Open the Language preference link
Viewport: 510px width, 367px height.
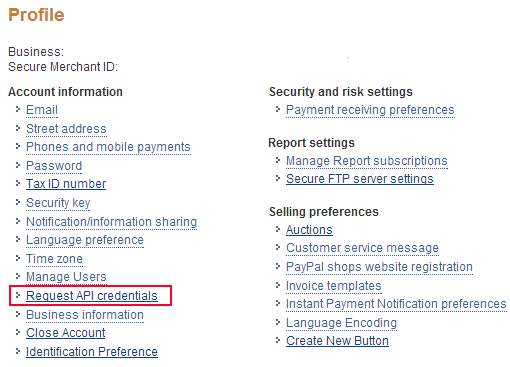pos(85,240)
